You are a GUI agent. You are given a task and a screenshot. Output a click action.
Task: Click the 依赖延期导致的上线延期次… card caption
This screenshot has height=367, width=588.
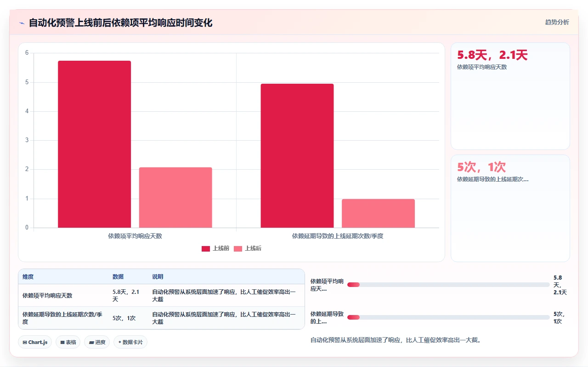coord(493,179)
